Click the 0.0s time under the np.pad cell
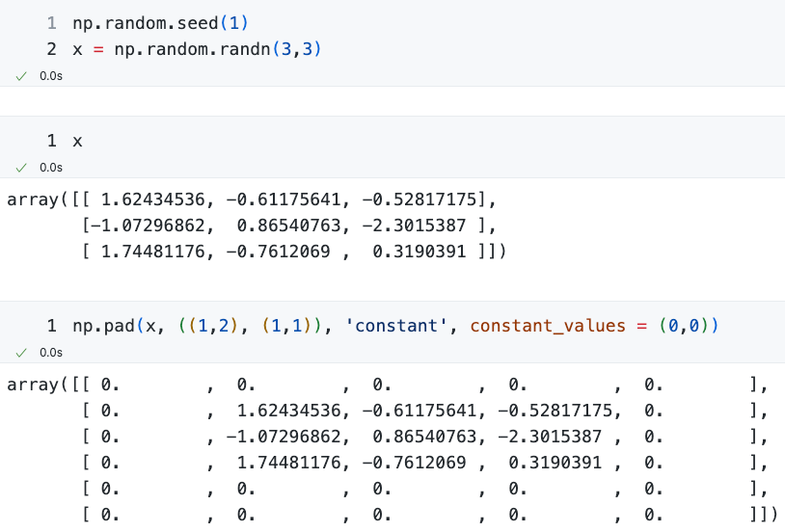This screenshot has height=532, width=785. 51,353
